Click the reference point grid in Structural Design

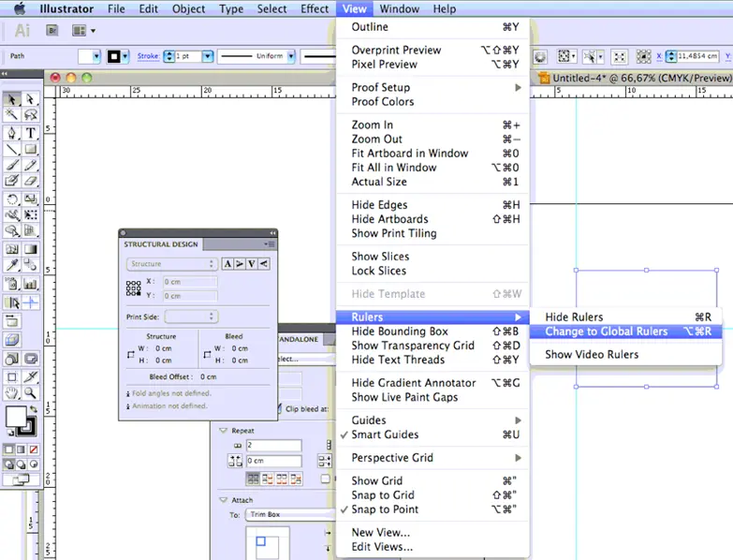(x=133, y=287)
